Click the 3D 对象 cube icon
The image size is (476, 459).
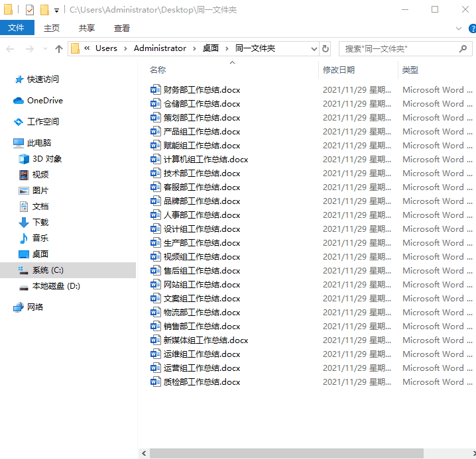pos(24,159)
